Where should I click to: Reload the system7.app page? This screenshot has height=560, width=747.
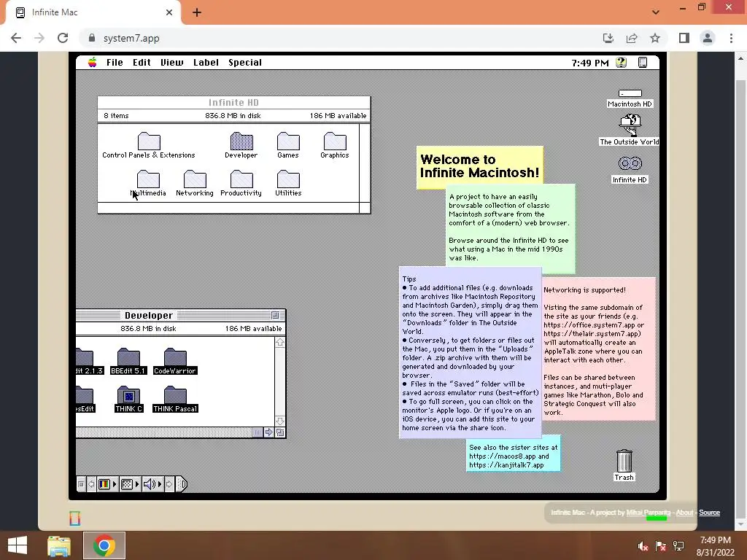[63, 38]
